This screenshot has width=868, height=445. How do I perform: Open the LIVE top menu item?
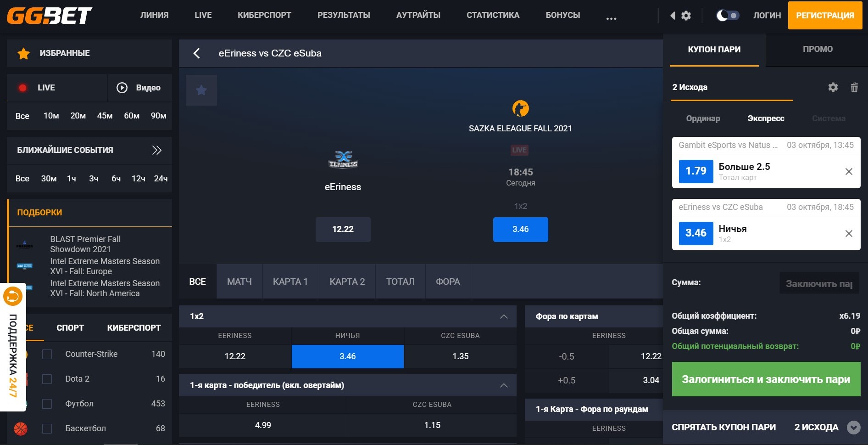pyautogui.click(x=203, y=15)
